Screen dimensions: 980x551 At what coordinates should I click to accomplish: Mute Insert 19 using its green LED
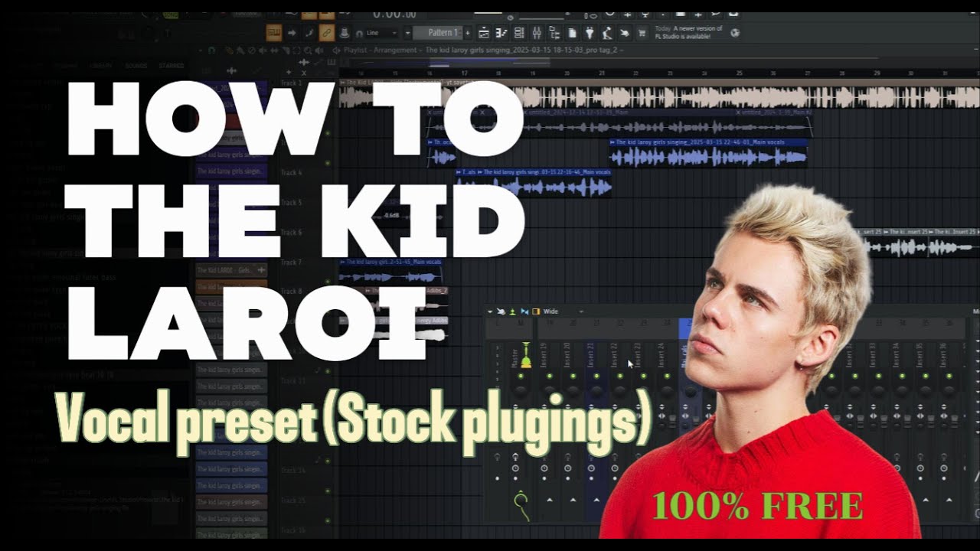coord(549,376)
